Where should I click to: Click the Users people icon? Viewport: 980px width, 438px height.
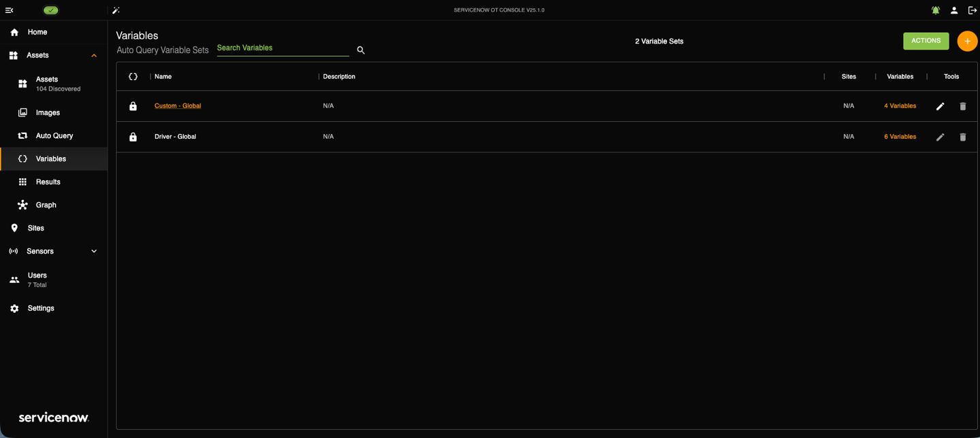click(14, 280)
